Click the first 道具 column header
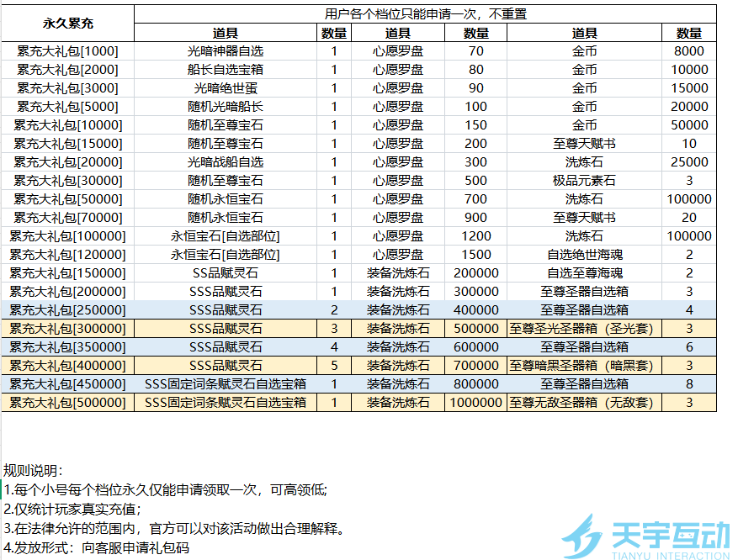The width and height of the screenshot is (738, 560). coord(226,33)
